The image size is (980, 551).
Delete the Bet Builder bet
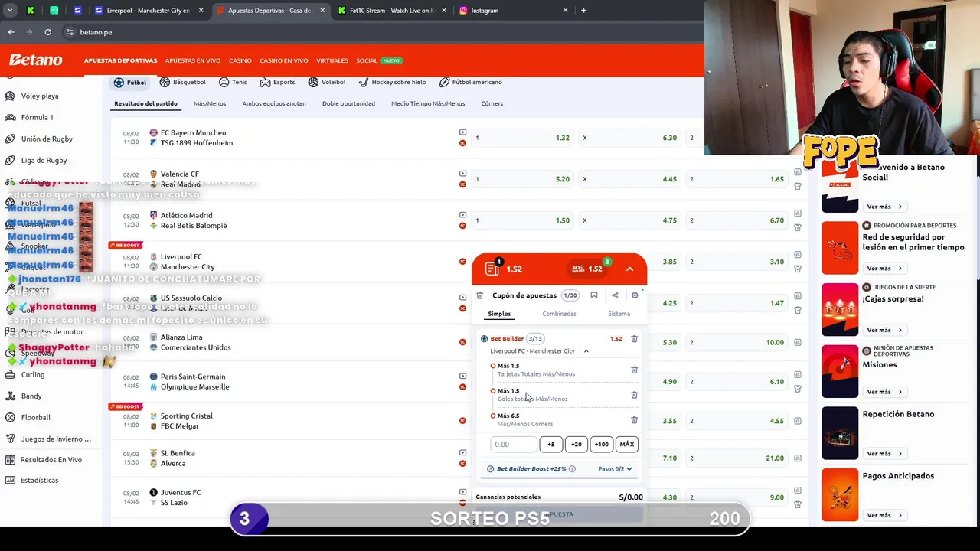[634, 338]
